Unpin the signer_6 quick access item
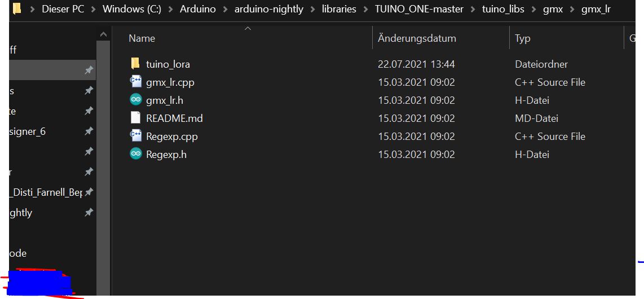Viewport: 644px width, 299px height. click(89, 131)
